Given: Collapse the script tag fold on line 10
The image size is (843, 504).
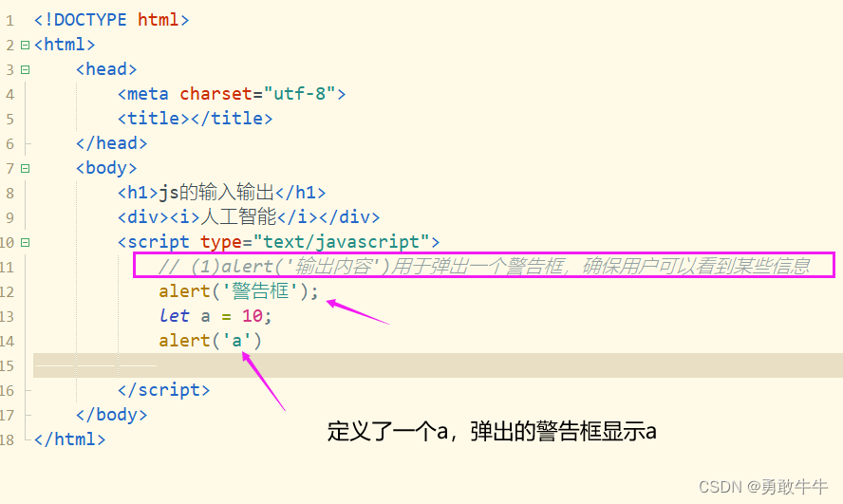Looking at the screenshot, I should click(25, 242).
